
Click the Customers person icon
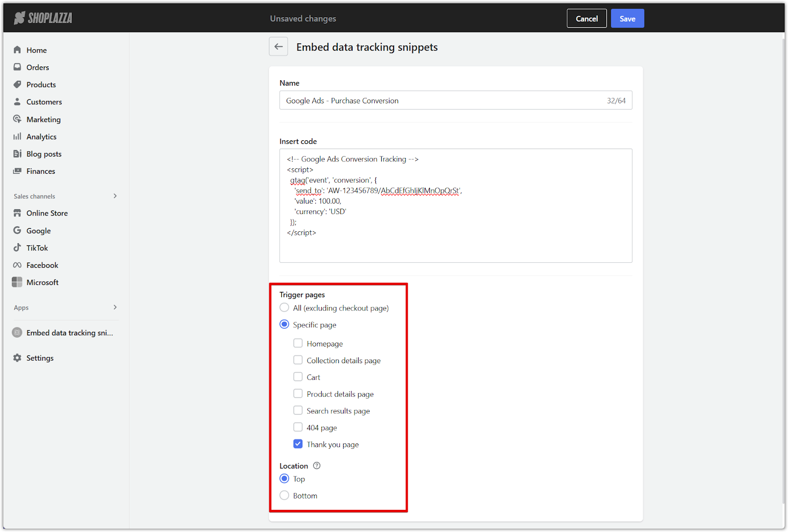pos(17,101)
